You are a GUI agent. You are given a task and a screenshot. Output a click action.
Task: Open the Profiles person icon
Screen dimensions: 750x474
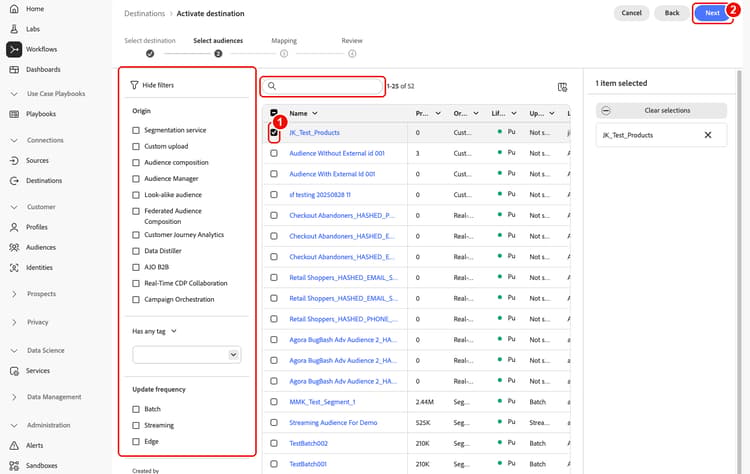(14, 227)
